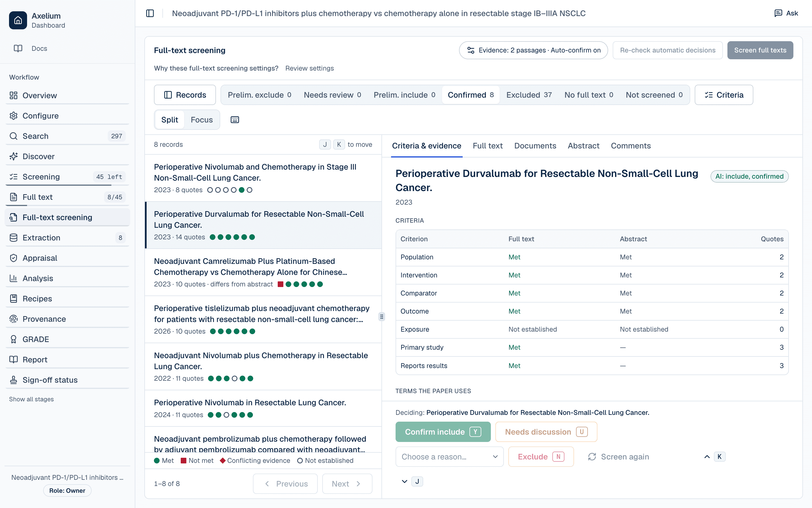Click the red Not met square on Camrelizumab record
This screenshot has width=812, height=508.
pyautogui.click(x=281, y=284)
